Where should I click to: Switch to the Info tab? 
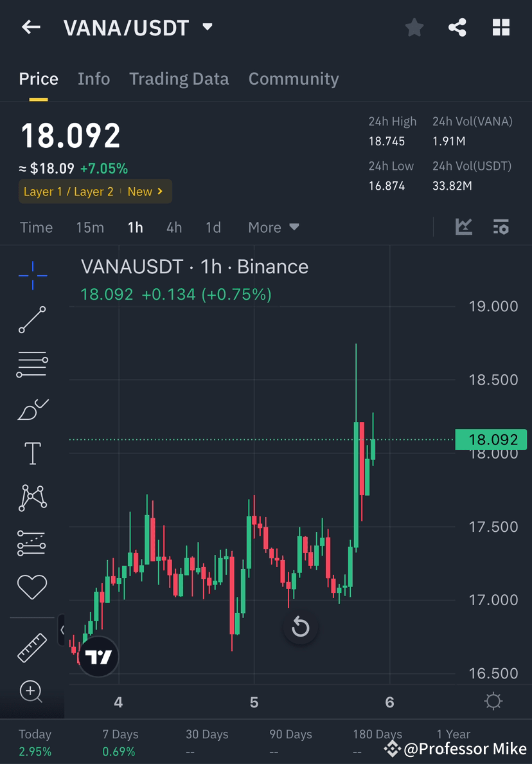pos(93,79)
